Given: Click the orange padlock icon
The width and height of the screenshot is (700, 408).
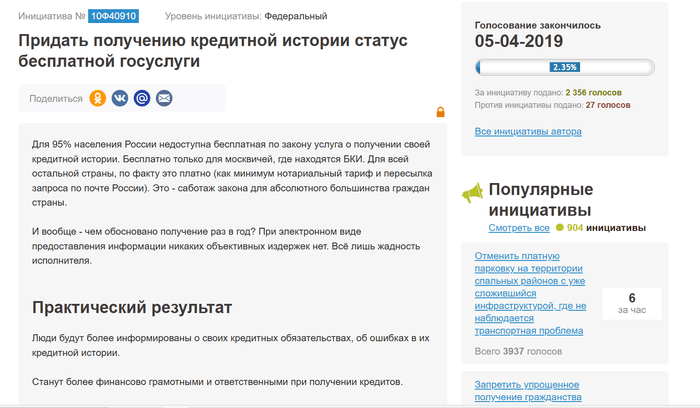Looking at the screenshot, I should [x=440, y=112].
